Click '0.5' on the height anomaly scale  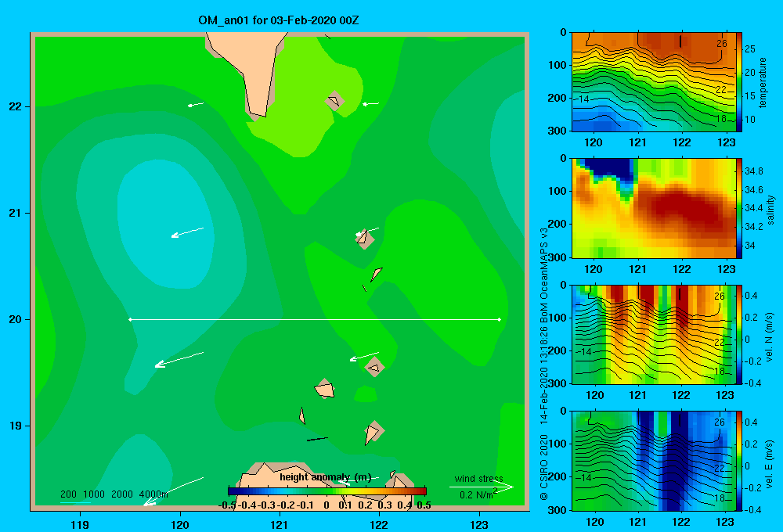click(x=424, y=505)
